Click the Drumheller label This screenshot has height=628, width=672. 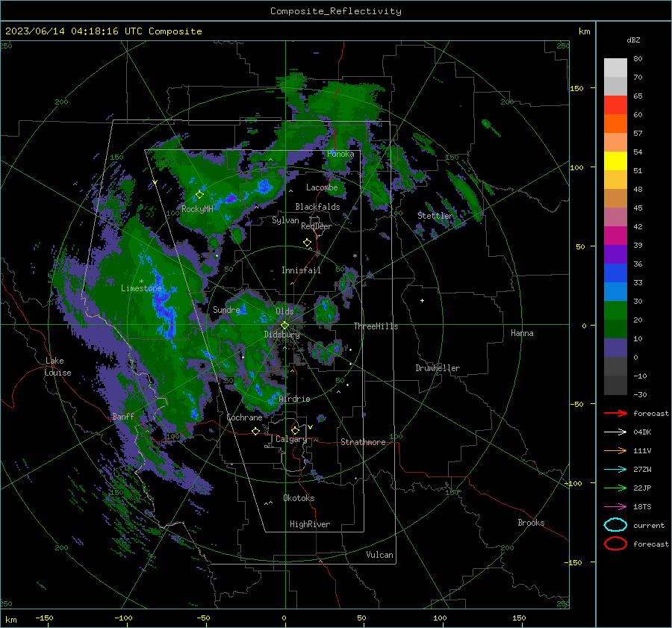438,368
